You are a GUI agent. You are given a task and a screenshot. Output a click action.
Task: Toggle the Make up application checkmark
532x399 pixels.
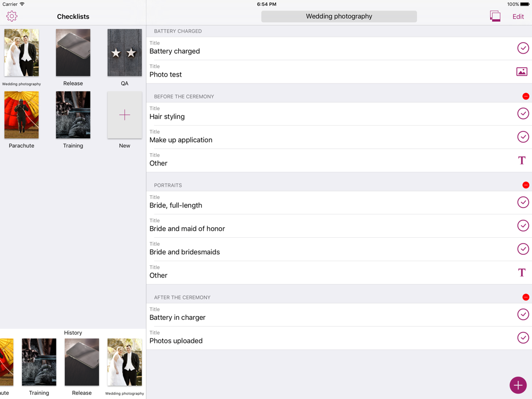pos(523,137)
